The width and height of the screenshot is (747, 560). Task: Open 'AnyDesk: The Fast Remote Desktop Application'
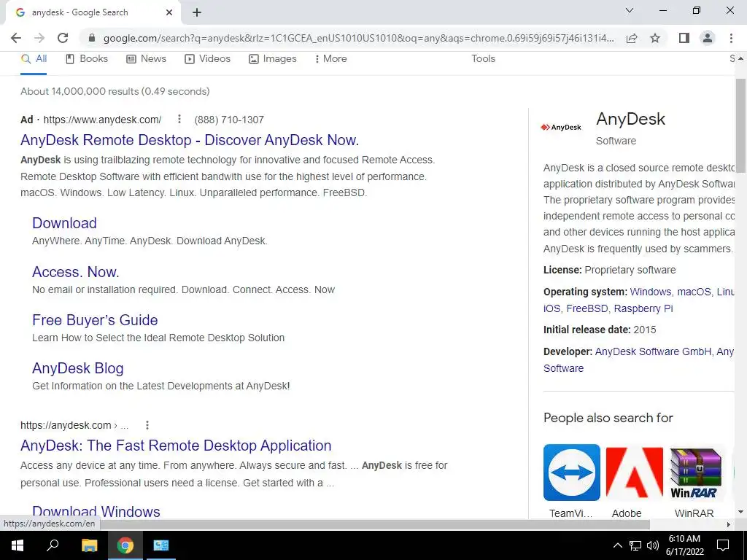pyautogui.click(x=176, y=446)
